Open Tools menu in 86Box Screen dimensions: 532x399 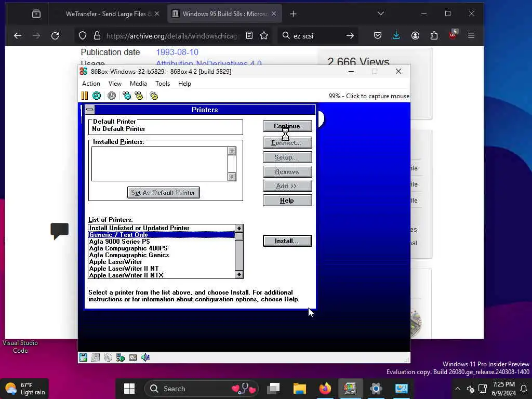point(163,84)
